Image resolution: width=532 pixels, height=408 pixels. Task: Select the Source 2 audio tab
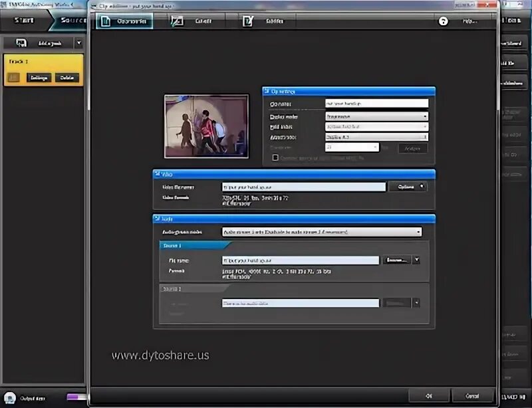coord(194,289)
